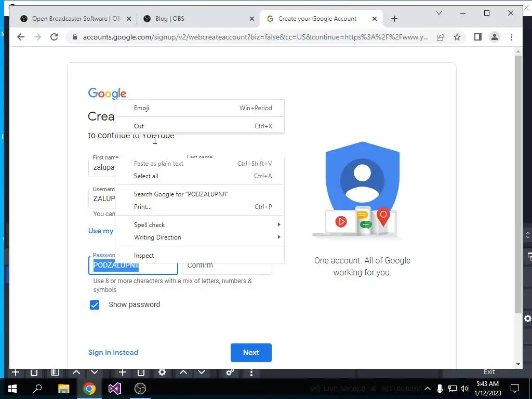Click the forward navigation arrow in Chrome
The image size is (532, 399).
point(37,37)
